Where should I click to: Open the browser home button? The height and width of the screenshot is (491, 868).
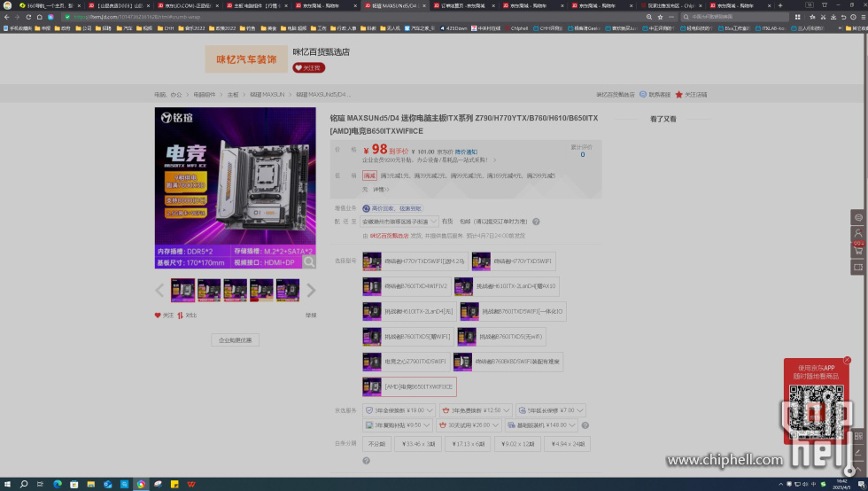tap(39, 17)
